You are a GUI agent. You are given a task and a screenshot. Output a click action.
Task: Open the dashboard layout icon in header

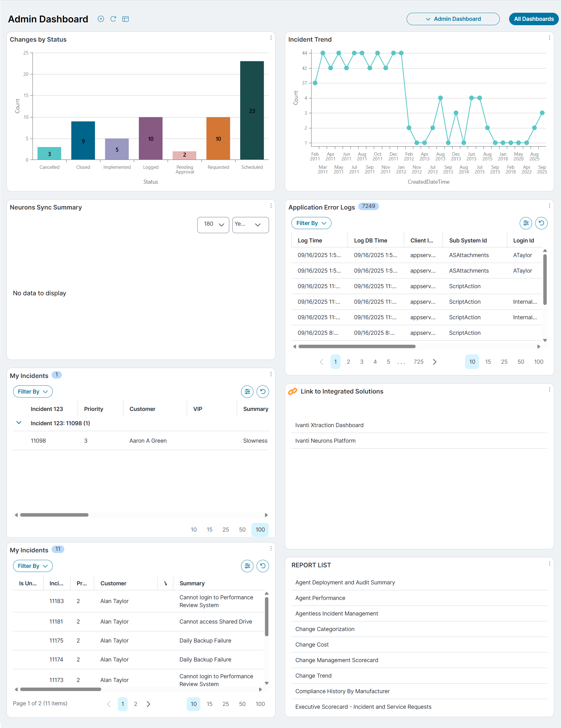pyautogui.click(x=125, y=19)
